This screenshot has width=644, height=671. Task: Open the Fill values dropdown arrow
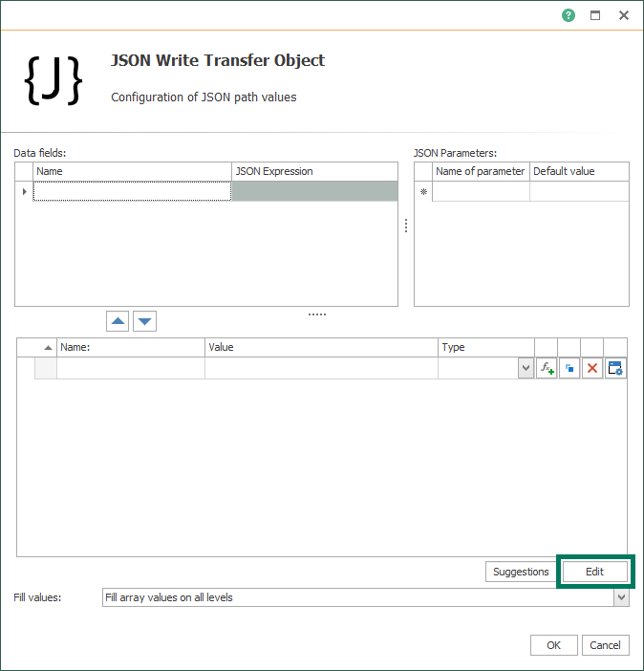621,597
